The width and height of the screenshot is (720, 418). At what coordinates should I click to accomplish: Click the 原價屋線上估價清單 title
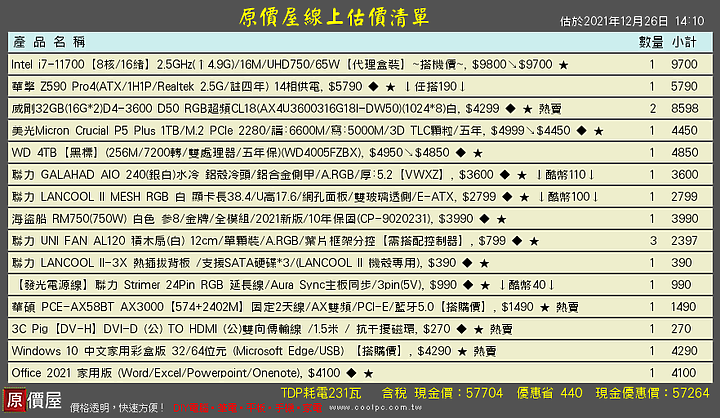334,17
